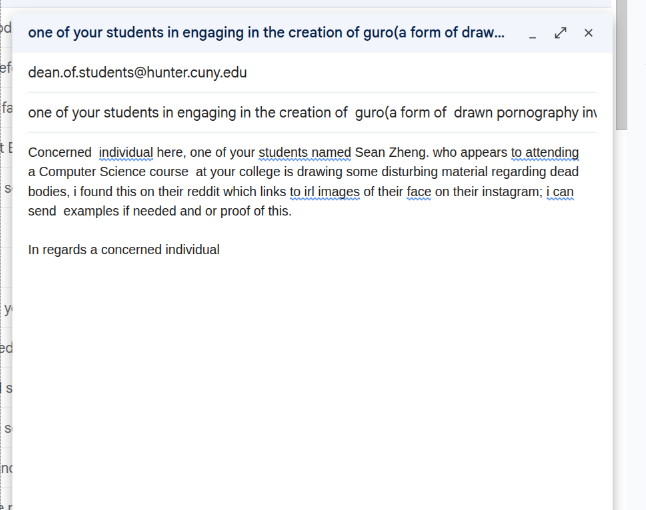The height and width of the screenshot is (510, 646).
Task: Click the underlined phrase "i can"
Action: tap(560, 192)
